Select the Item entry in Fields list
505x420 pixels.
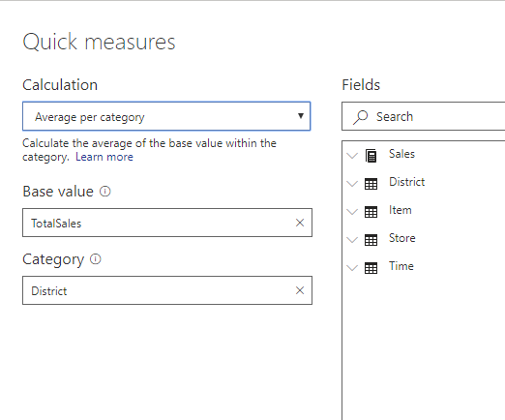tap(401, 210)
